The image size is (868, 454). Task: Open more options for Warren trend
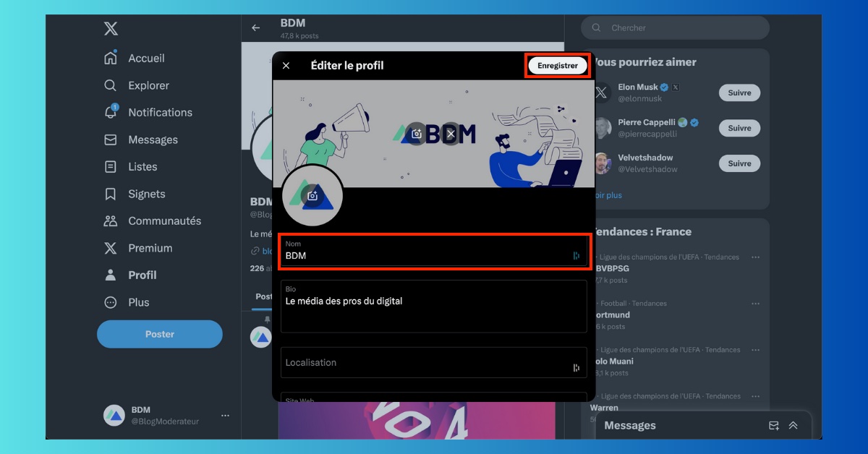(755, 396)
